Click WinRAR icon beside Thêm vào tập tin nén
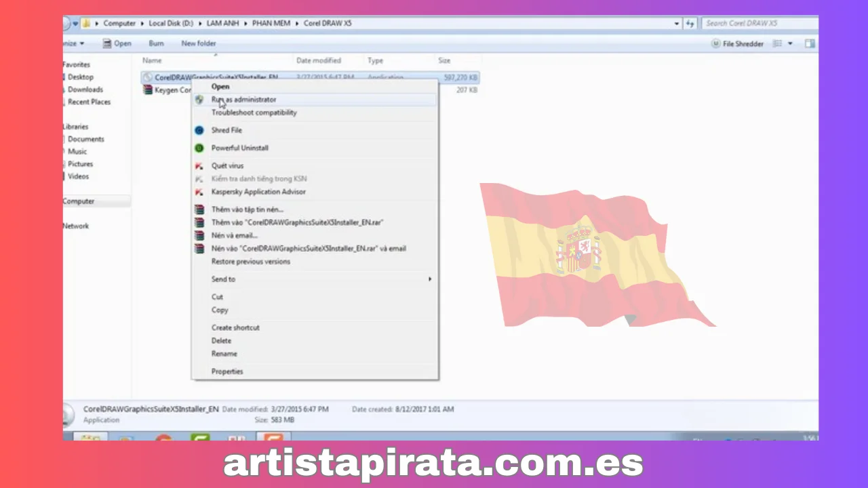 (x=199, y=209)
